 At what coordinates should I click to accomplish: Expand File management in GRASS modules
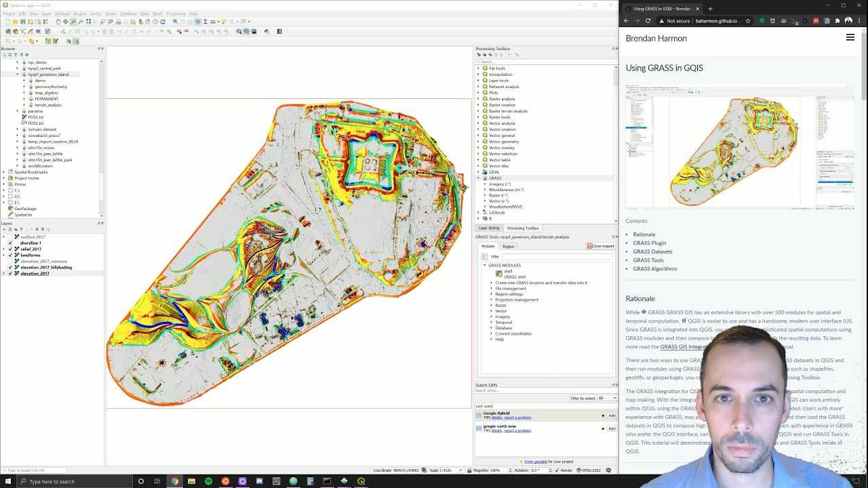click(x=492, y=289)
